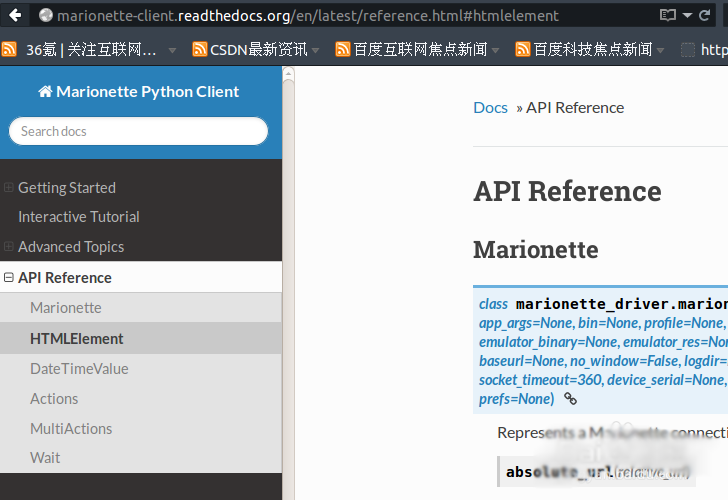
Task: Go to DateTimeValue in sidebar navigation
Action: (79, 369)
